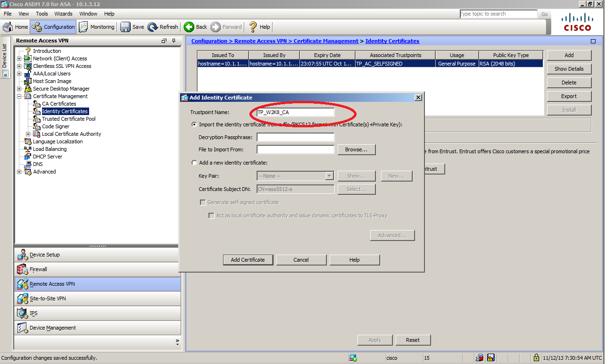The height and width of the screenshot is (364, 605).
Task: Open the Monitoring toolbar view
Action: [x=97, y=27]
